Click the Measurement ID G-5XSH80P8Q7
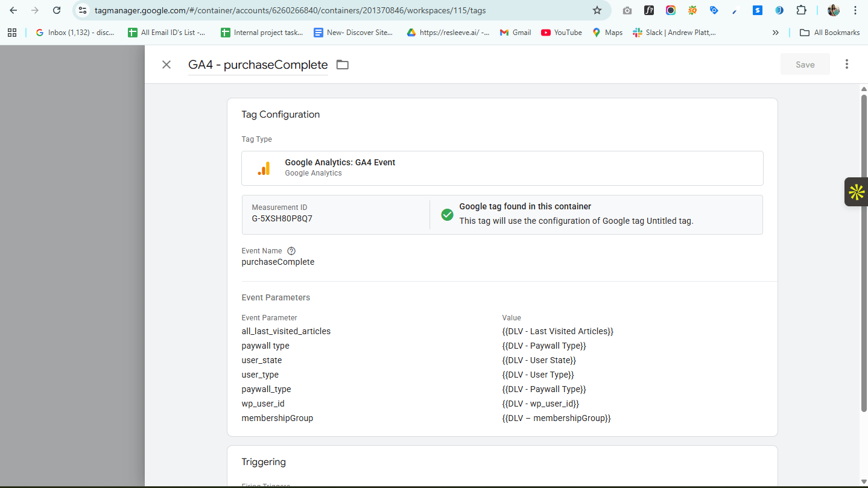This screenshot has width=868, height=488. pos(282,218)
